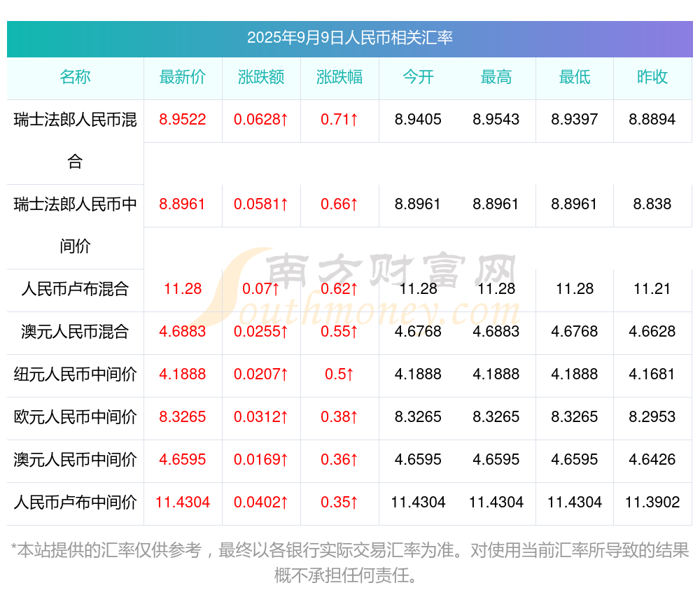The width and height of the screenshot is (700, 597).
Task: Click row name 澳元人民币中间价
Action: point(75,460)
